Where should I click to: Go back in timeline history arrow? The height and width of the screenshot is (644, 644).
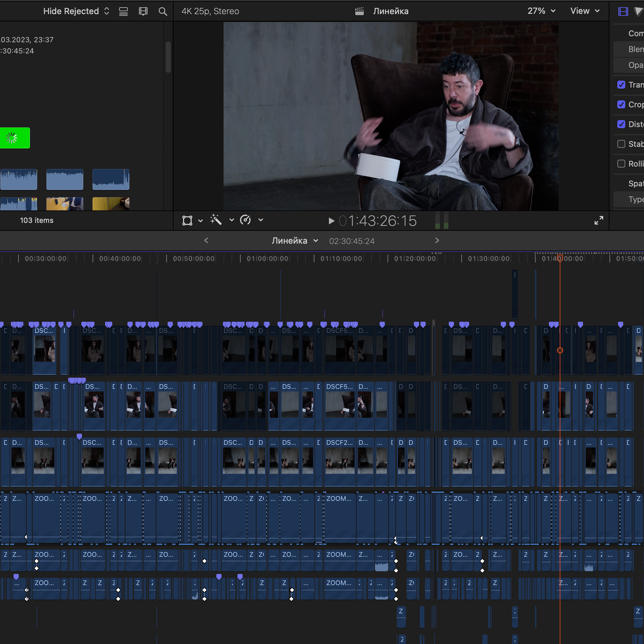pyautogui.click(x=206, y=240)
